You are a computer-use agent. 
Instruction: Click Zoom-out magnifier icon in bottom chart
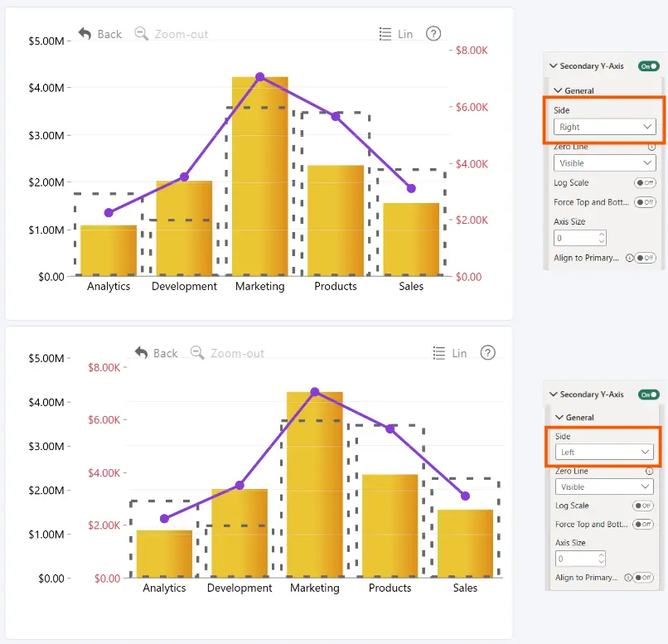197,353
